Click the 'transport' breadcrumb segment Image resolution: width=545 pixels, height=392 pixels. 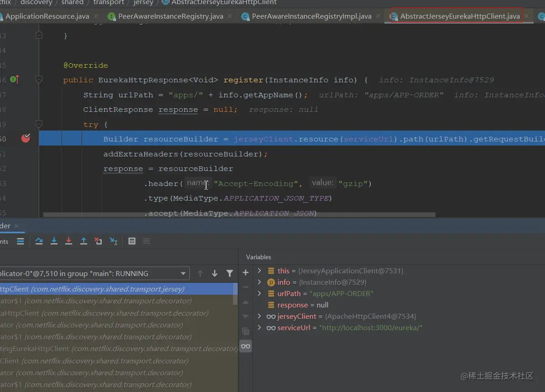[108, 2]
